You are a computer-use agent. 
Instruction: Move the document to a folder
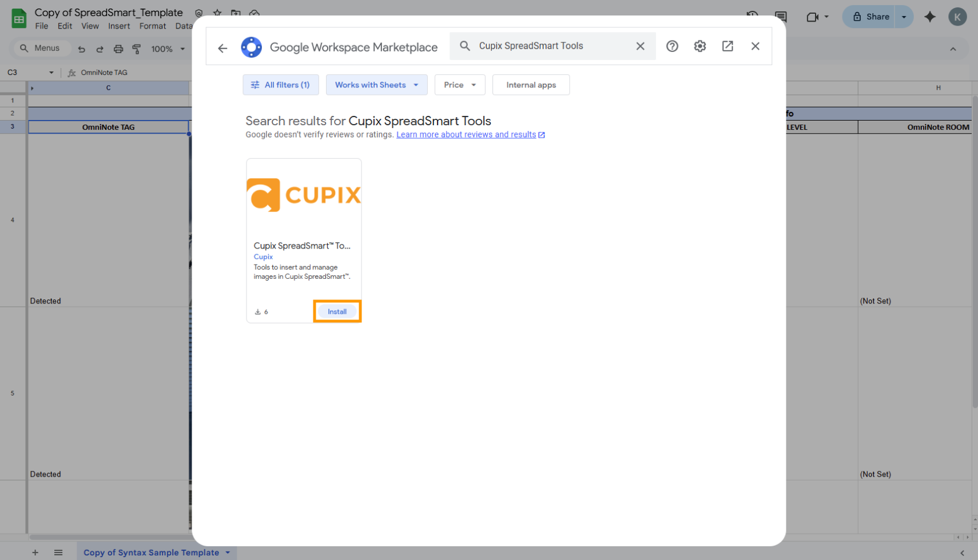pyautogui.click(x=236, y=13)
